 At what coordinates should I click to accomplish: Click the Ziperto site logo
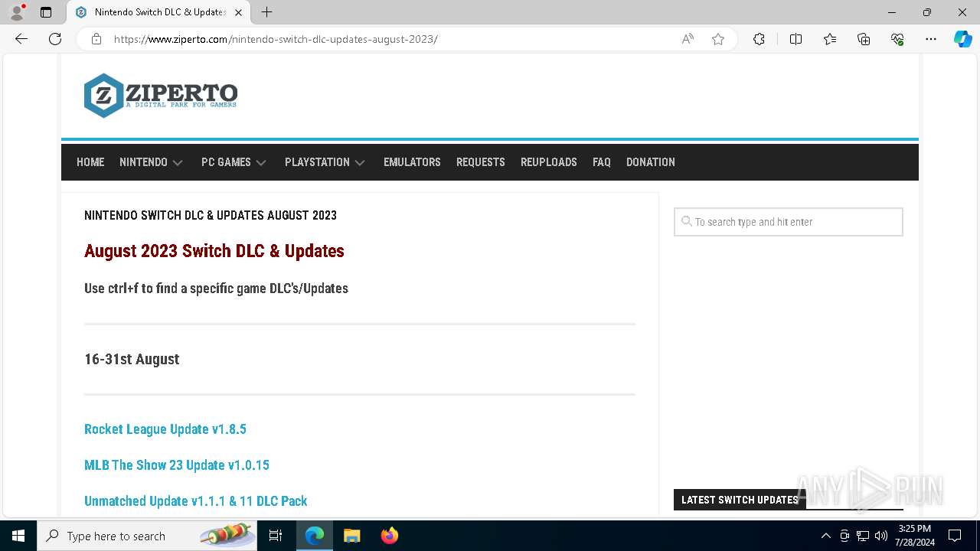tap(161, 96)
